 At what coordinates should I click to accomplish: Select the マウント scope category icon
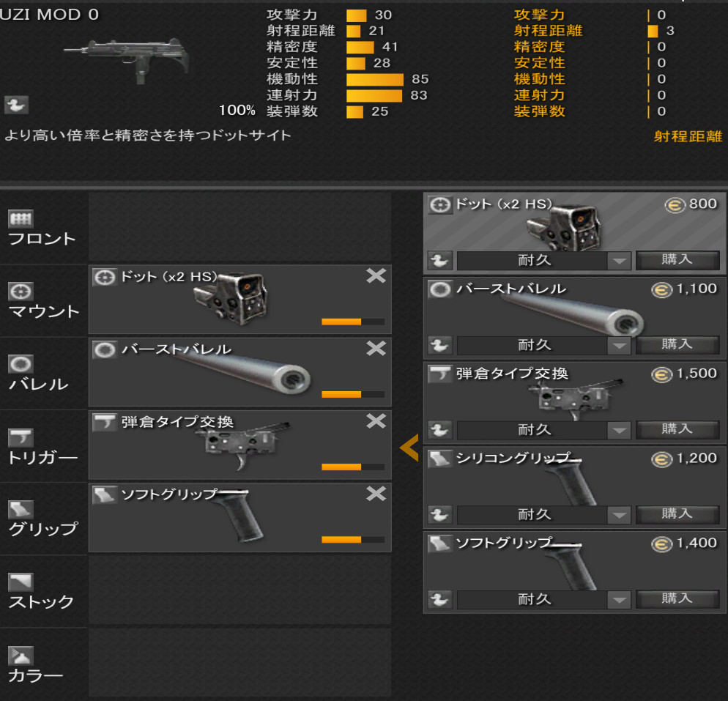click(x=21, y=291)
